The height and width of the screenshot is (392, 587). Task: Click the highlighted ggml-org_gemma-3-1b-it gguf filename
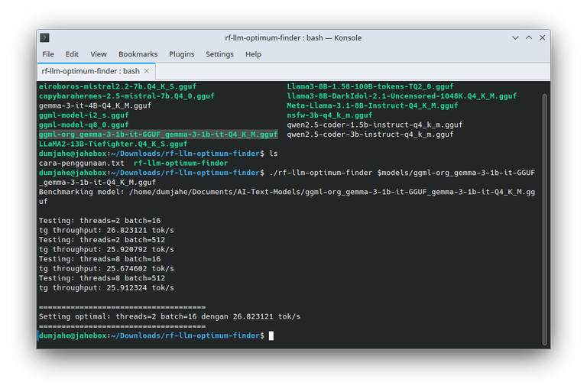(x=158, y=134)
